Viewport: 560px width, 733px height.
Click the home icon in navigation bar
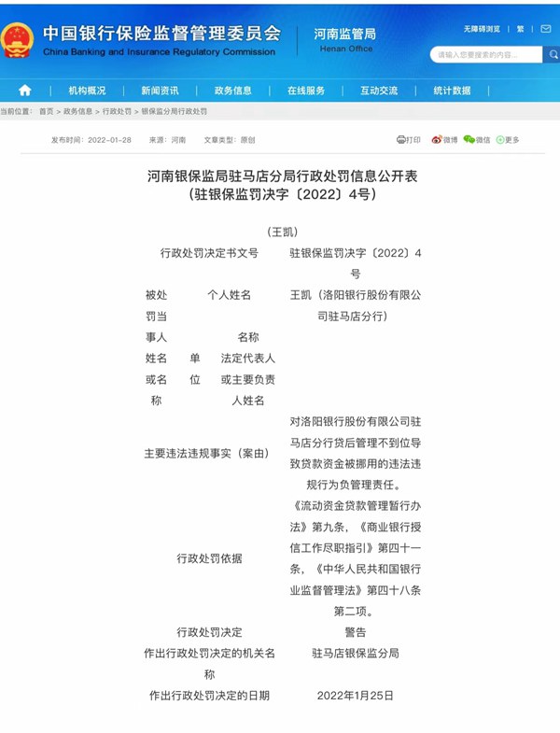tap(24, 91)
